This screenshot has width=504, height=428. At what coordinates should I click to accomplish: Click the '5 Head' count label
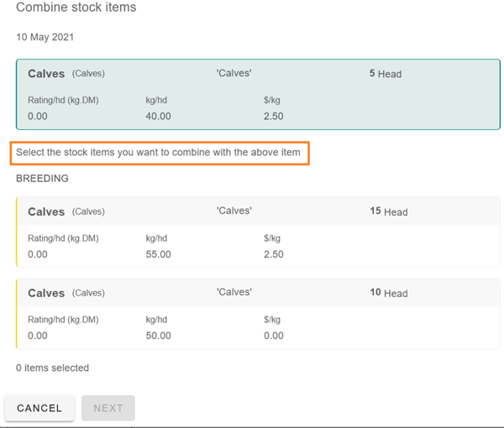pyautogui.click(x=386, y=74)
